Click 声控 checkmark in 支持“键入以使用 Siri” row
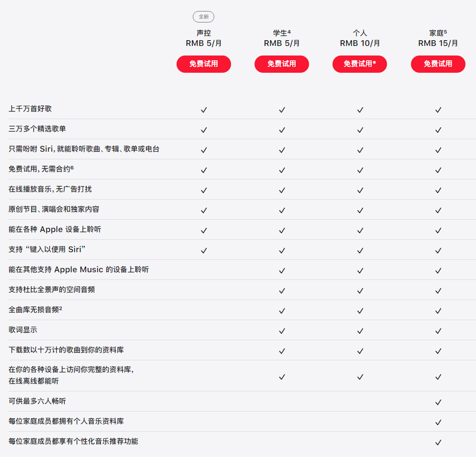The height and width of the screenshot is (457, 476). [204, 251]
